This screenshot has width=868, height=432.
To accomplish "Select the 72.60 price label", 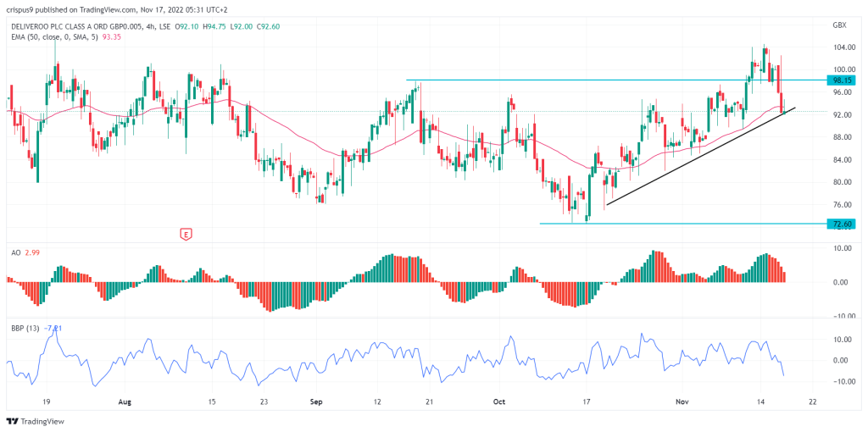I will [840, 224].
